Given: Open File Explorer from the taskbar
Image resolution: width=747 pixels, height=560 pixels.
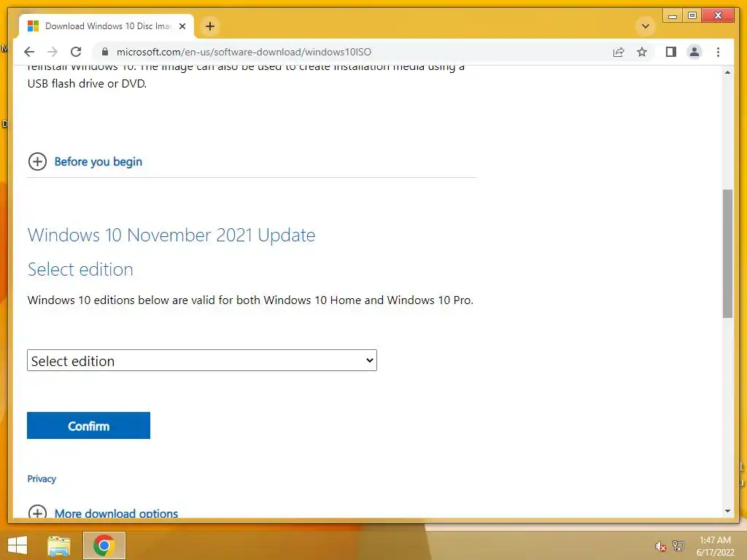Looking at the screenshot, I should [x=59, y=545].
